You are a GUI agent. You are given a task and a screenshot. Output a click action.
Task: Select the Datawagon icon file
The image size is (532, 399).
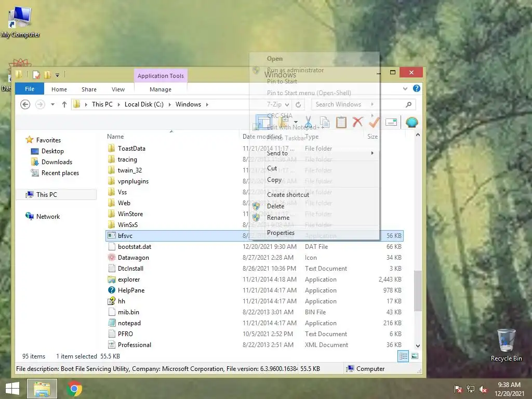(x=112, y=258)
